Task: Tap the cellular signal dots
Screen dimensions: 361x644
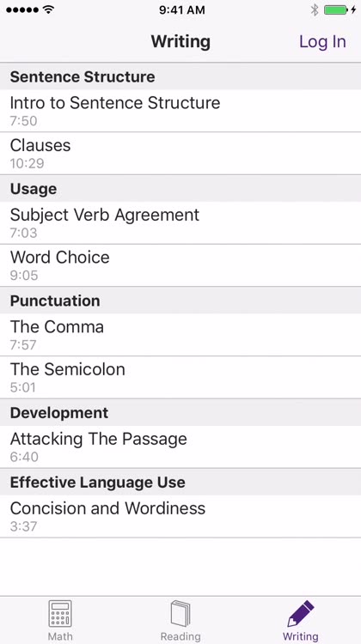Action: pyautogui.click(x=23, y=9)
